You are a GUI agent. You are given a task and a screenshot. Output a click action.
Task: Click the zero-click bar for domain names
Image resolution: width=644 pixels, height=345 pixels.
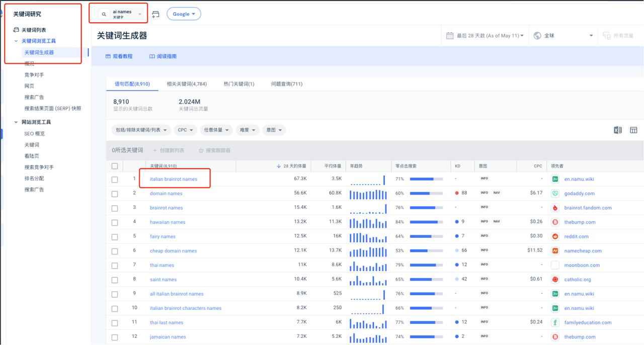point(426,193)
